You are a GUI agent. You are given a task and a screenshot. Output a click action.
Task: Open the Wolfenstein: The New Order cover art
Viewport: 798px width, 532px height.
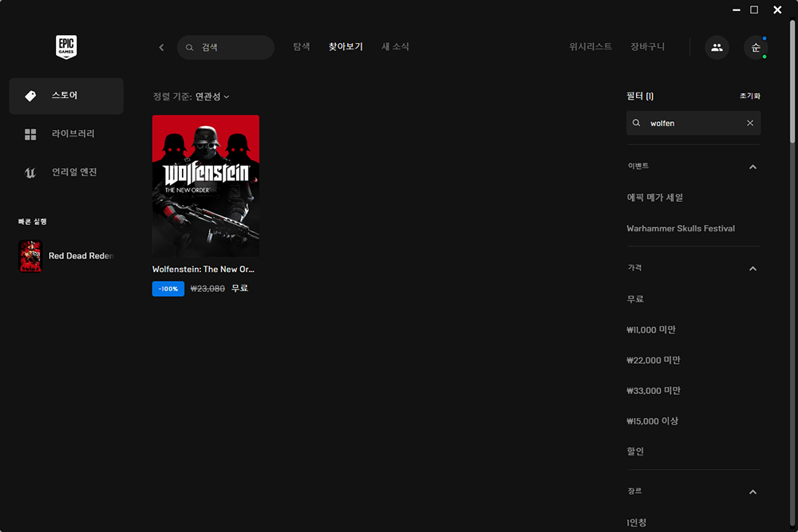click(206, 186)
